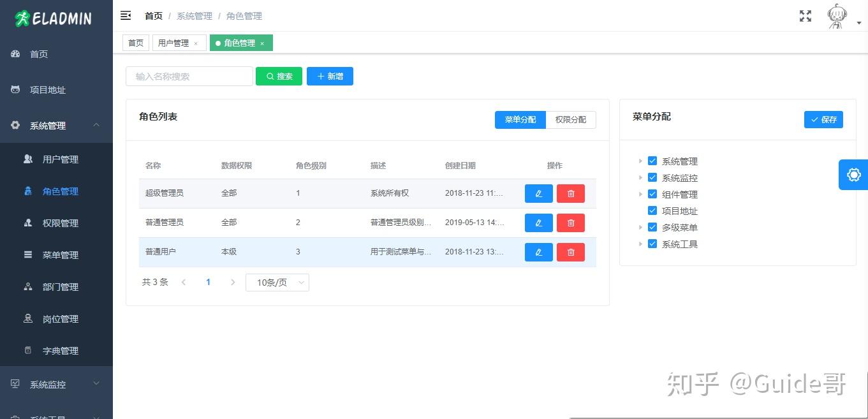The height and width of the screenshot is (419, 868).
Task: Open the 字典管理 section
Action: (61, 350)
